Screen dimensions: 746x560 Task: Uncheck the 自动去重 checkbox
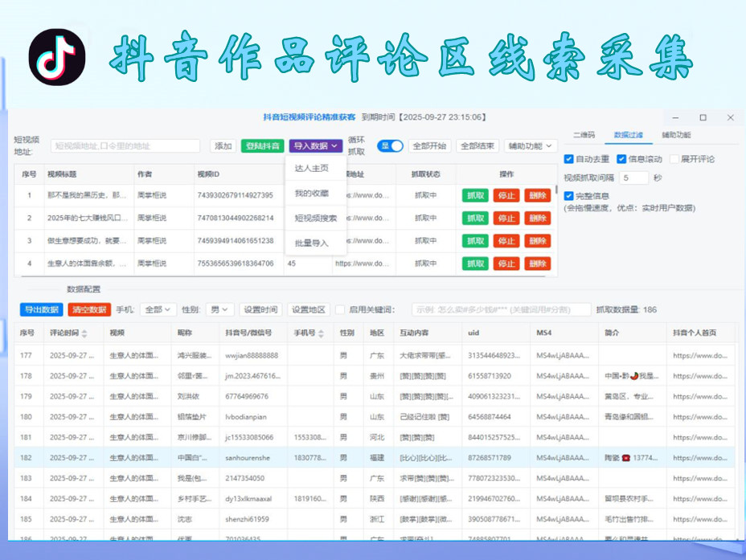(568, 159)
